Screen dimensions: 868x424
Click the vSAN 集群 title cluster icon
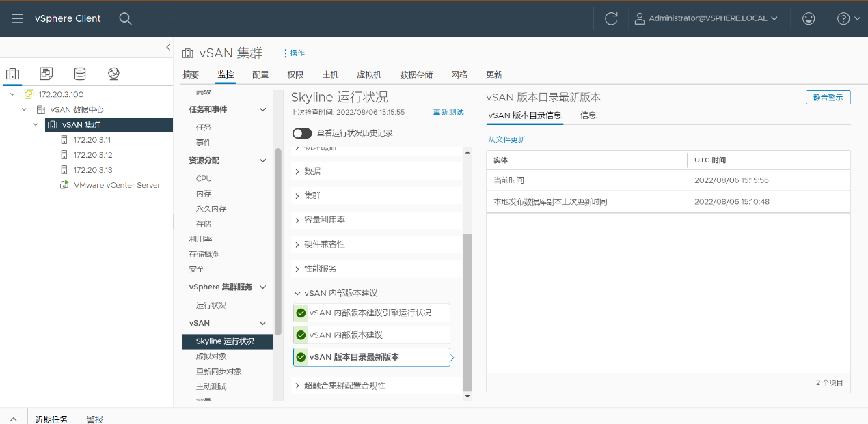click(x=187, y=53)
